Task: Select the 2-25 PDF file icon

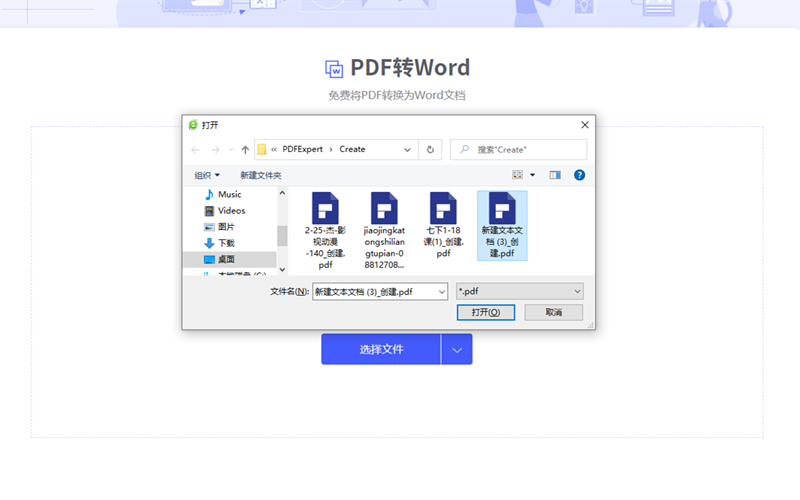Action: pos(326,208)
